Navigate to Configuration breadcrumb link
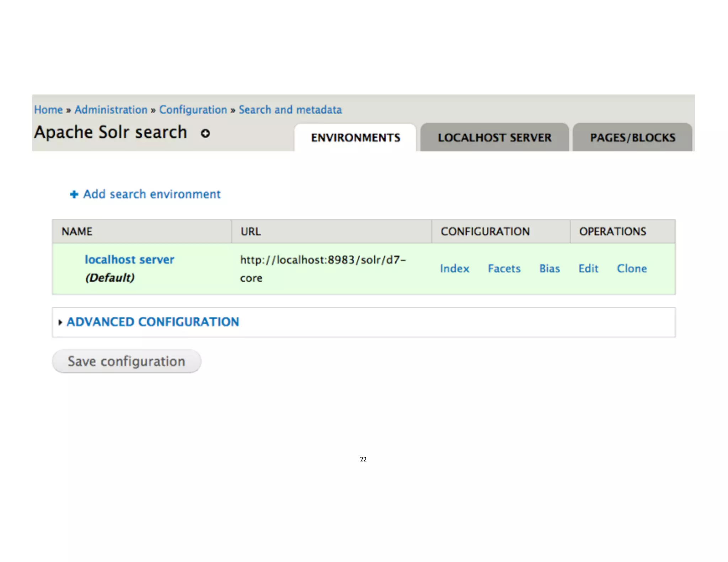 tap(193, 110)
